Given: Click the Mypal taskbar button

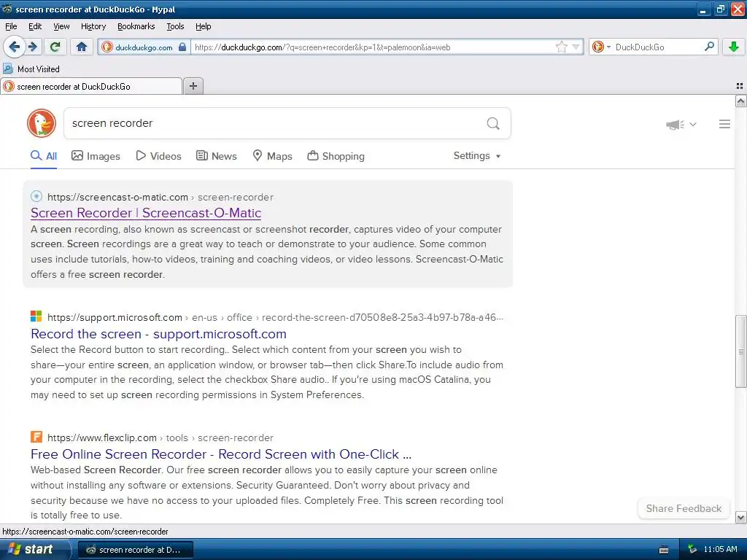Looking at the screenshot, I should [x=135, y=550].
